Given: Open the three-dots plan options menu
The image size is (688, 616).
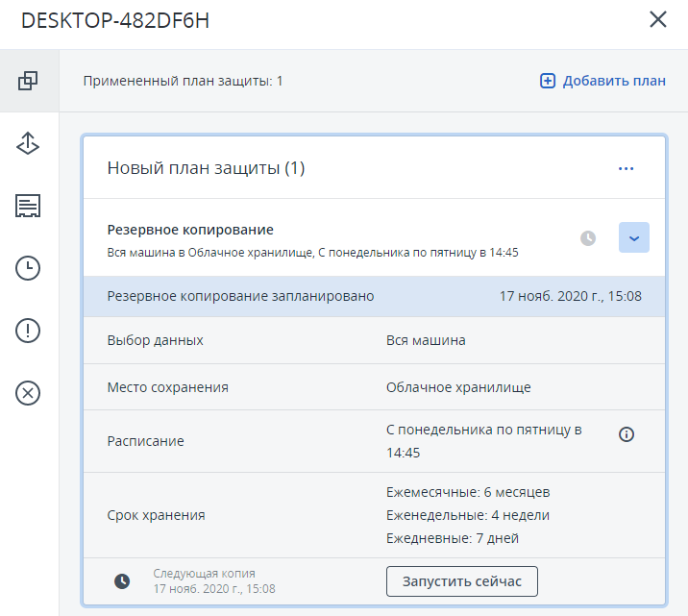Looking at the screenshot, I should point(627,169).
